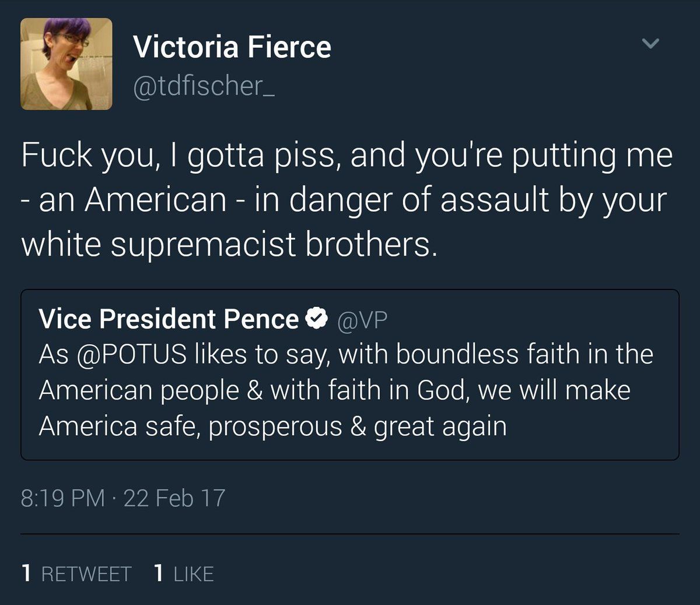View the 1 LIKE list
The image size is (700, 605).
(184, 573)
